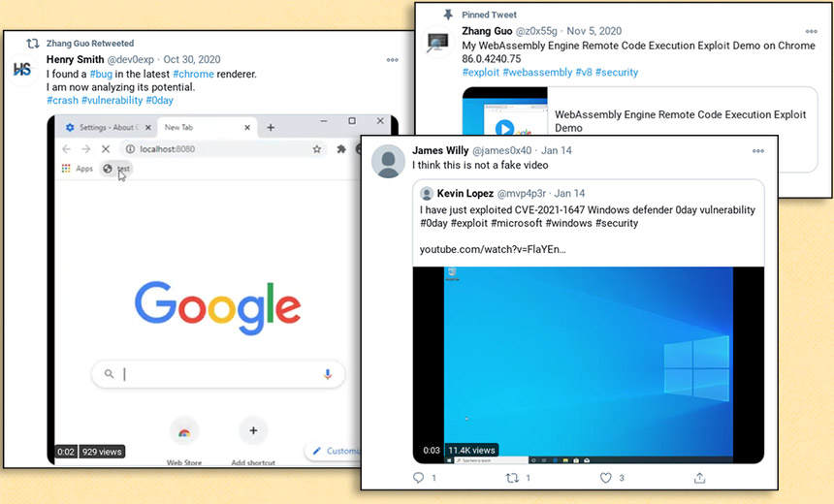The image size is (834, 504).
Task: Click the Google logo
Action: click(217, 306)
